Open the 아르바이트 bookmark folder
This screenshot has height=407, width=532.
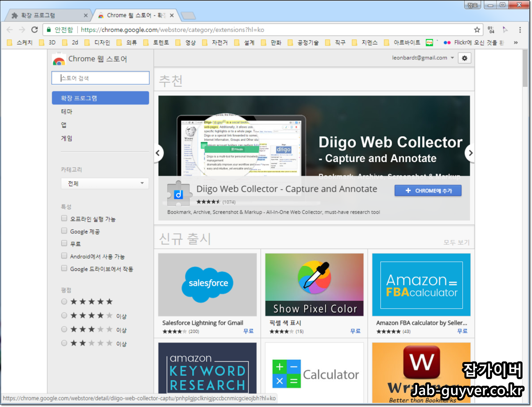402,43
